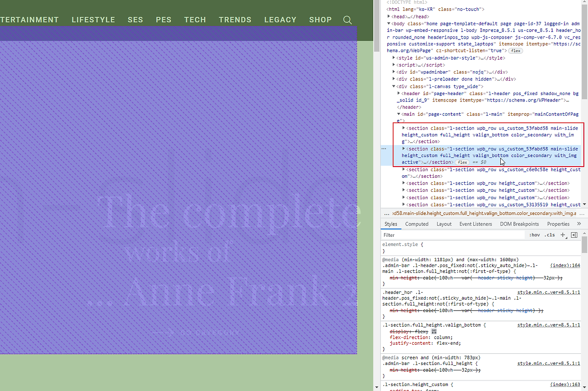Switch to the Properties tab
The width and height of the screenshot is (588, 391).
pyautogui.click(x=558, y=224)
